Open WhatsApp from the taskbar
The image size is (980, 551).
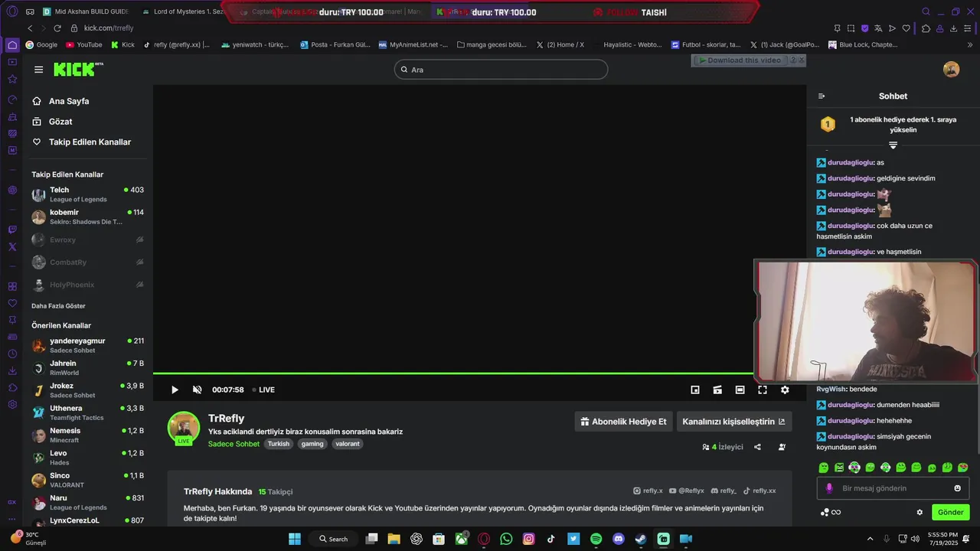point(506,539)
